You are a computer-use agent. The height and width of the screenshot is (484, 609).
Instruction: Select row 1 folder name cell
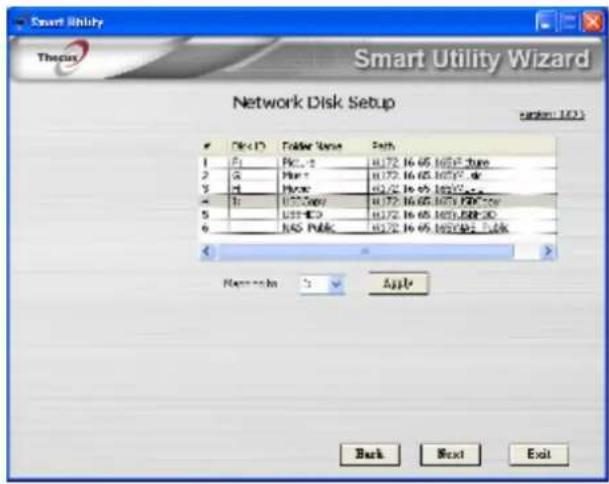click(323, 162)
